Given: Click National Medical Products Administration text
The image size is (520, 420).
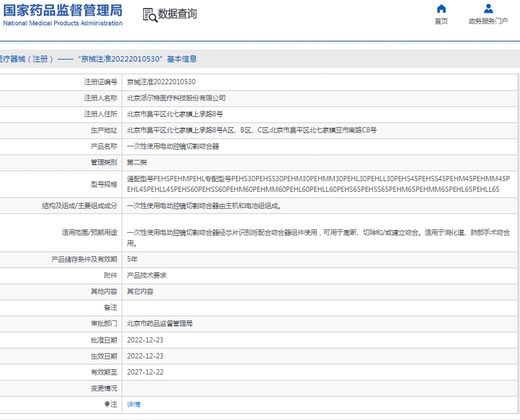Looking at the screenshot, I should [63, 23].
